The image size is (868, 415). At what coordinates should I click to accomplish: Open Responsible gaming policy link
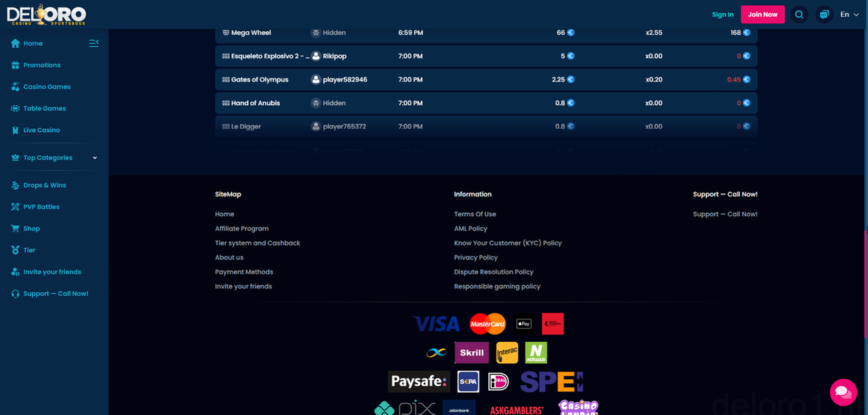tap(497, 286)
